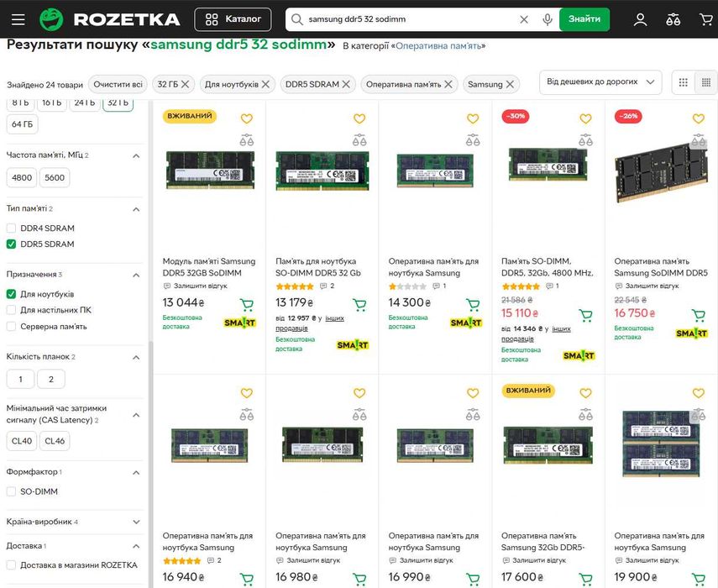Check Доставка в магазини ROZETKA
The height and width of the screenshot is (588, 718).
(12, 565)
